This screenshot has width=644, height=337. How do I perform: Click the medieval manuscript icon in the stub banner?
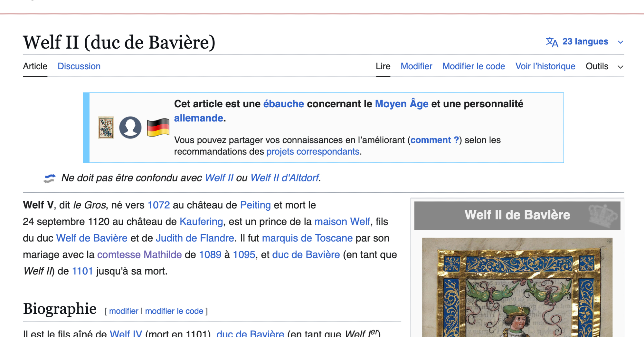click(106, 128)
